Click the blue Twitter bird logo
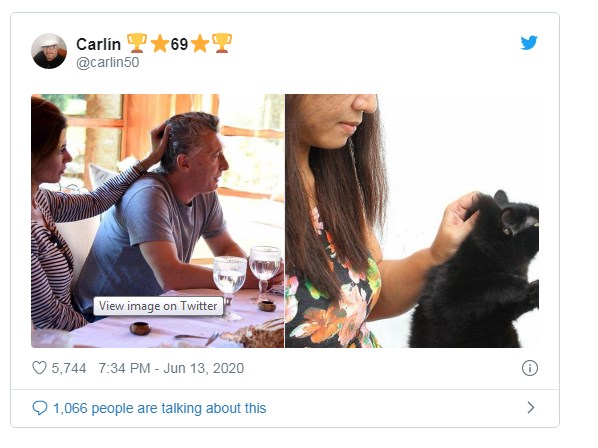Screen dimensions: 598x448 click(529, 43)
